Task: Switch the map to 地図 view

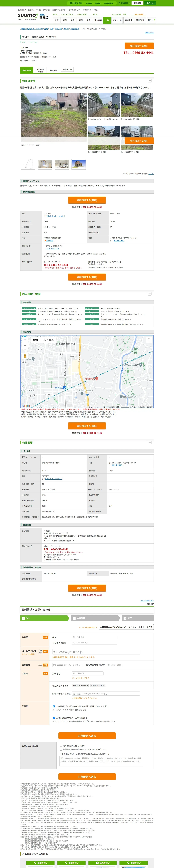Action: tap(36, 340)
